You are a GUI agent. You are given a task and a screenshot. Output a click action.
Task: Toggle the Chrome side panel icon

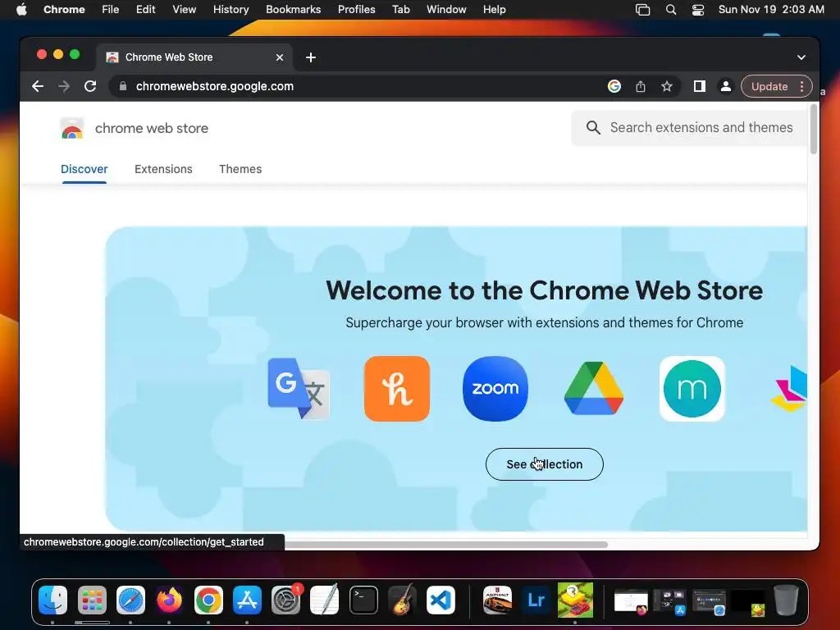[x=699, y=86]
